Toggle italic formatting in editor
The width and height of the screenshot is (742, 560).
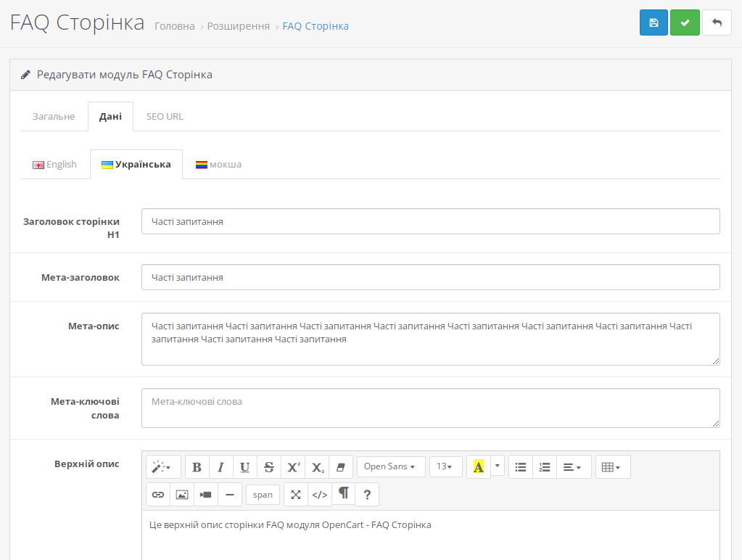click(x=221, y=467)
